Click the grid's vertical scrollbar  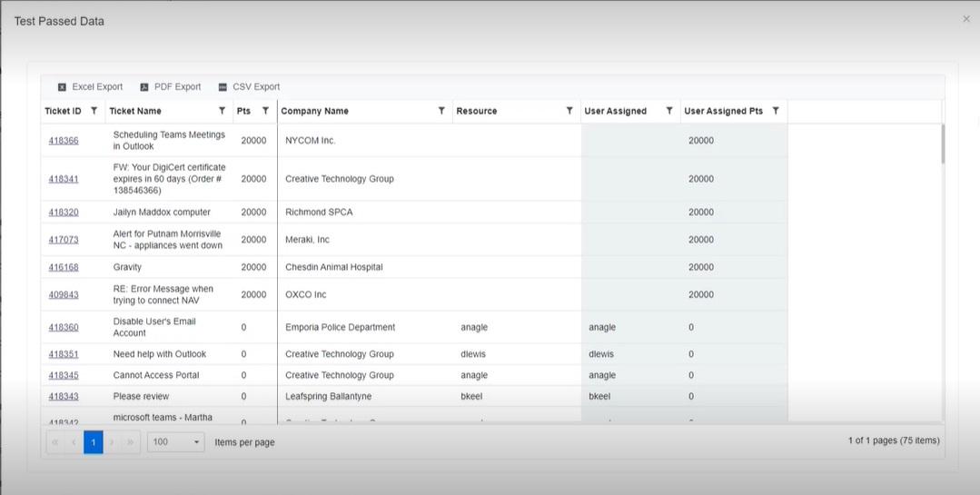pyautogui.click(x=943, y=145)
